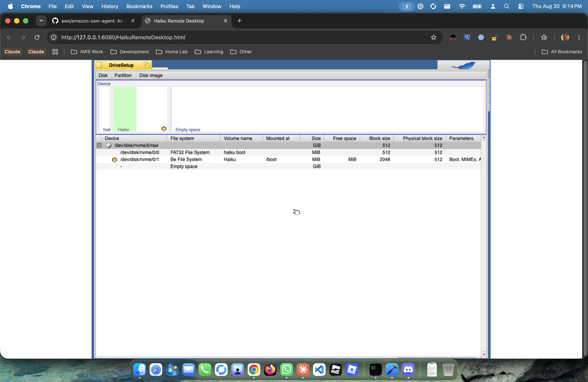588x382 pixels.
Task: Click the Physical block size column header
Action: (x=420, y=138)
